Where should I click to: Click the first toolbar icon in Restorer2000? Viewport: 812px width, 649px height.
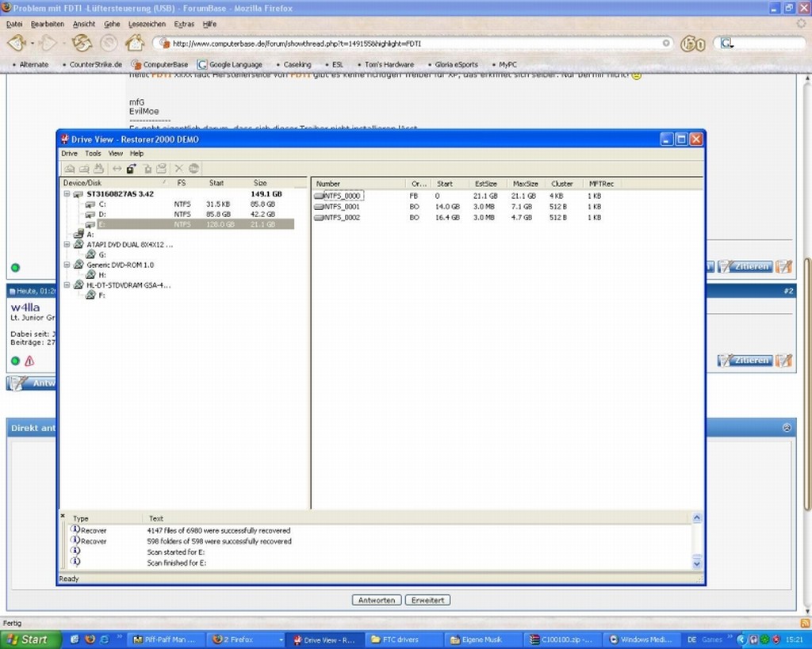[x=70, y=169]
